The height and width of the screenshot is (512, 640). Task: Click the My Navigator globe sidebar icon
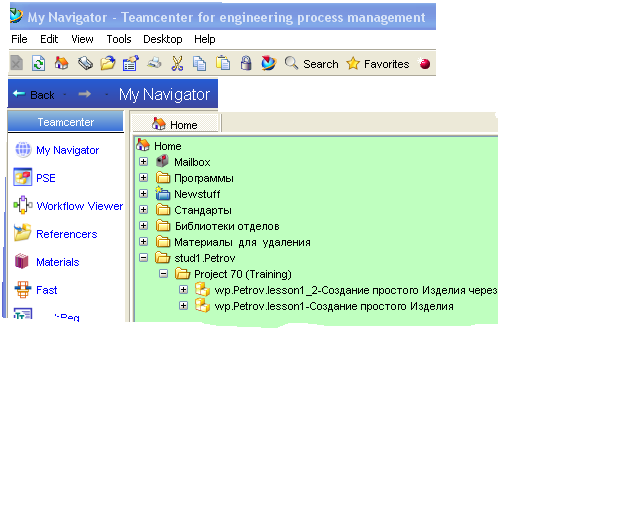pyautogui.click(x=23, y=150)
